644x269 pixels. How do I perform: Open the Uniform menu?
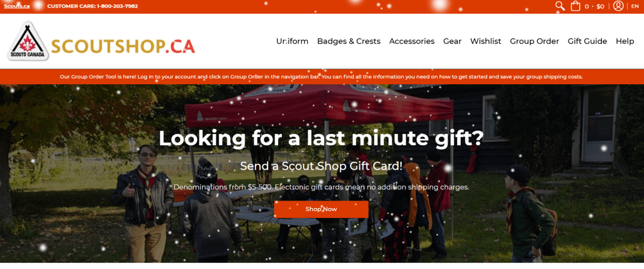(292, 41)
